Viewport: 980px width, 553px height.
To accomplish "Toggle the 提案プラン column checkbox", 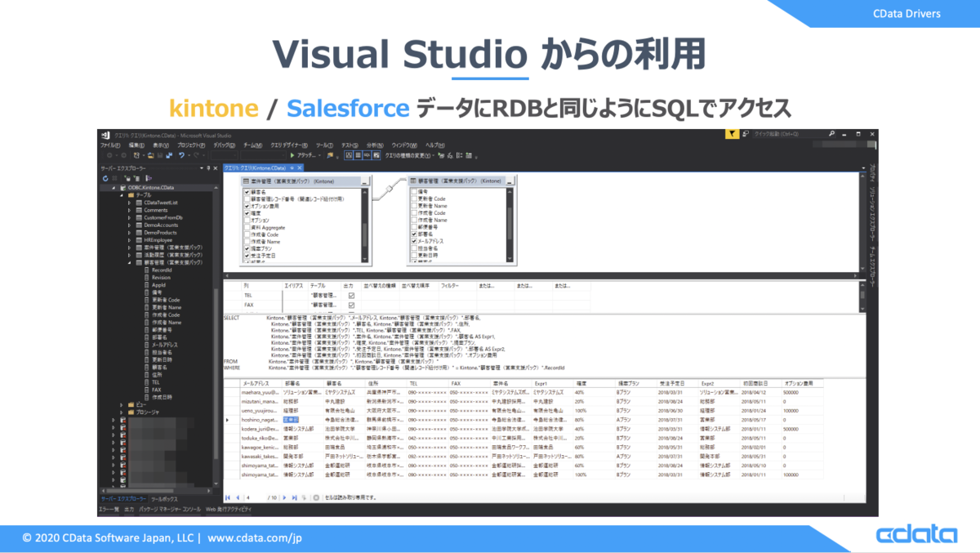I will [x=247, y=248].
